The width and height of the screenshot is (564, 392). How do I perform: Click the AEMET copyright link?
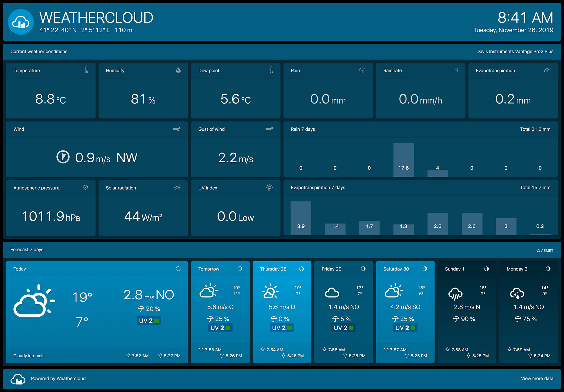(545, 251)
